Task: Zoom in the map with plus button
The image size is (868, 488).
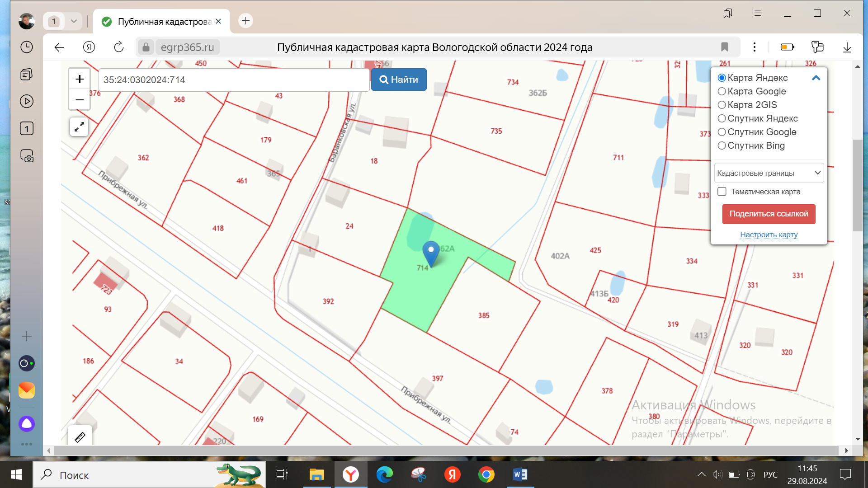Action: click(80, 79)
